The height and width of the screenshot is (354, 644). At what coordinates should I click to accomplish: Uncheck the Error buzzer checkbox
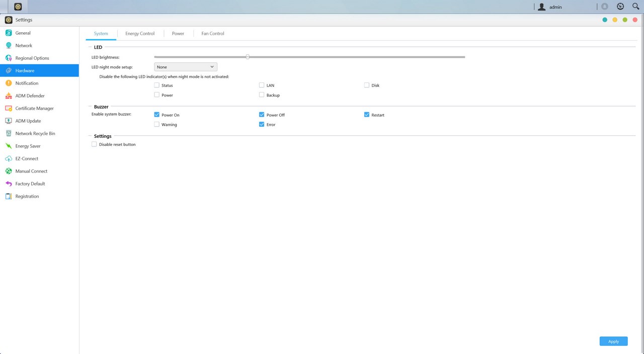[x=262, y=124]
